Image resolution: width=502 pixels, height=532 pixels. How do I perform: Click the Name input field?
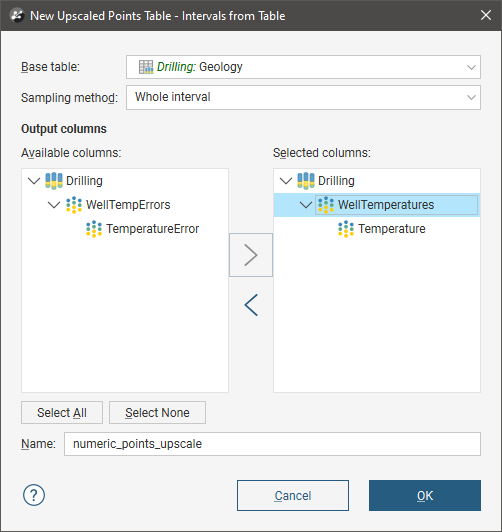pyautogui.click(x=272, y=444)
